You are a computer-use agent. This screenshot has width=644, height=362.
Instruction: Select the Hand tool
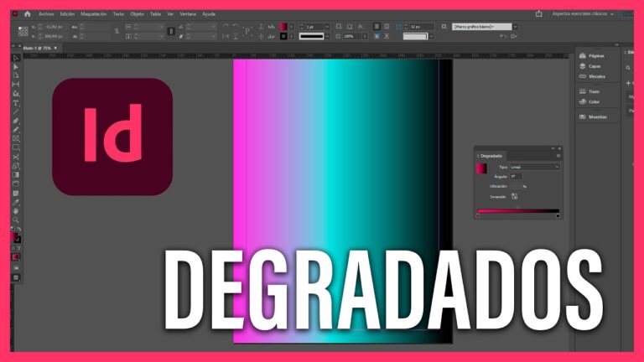(x=16, y=211)
